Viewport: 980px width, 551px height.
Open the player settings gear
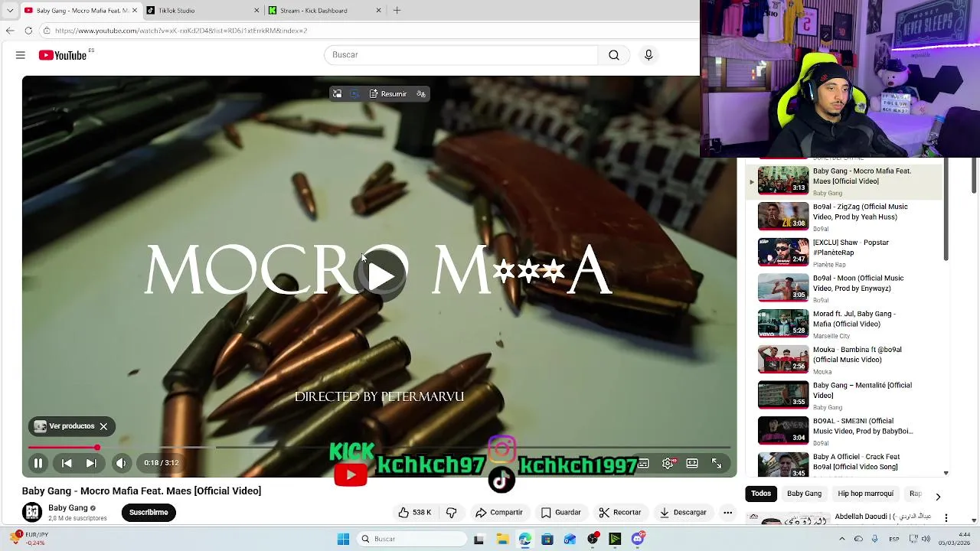668,463
